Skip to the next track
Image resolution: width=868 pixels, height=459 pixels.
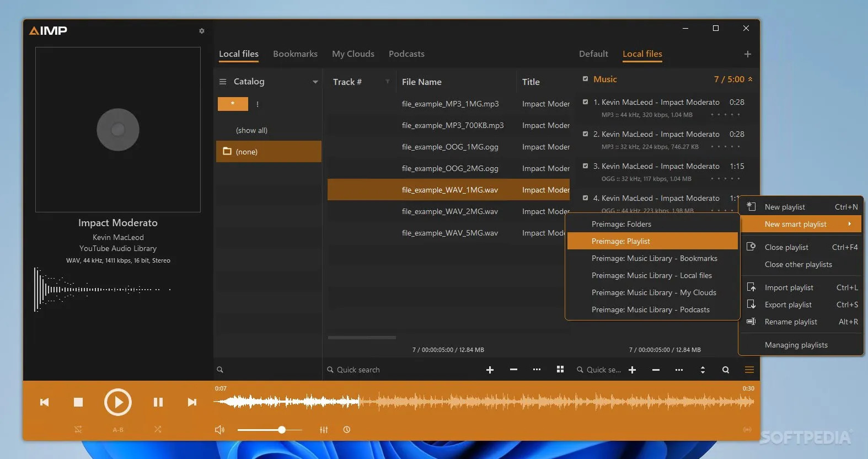coord(192,402)
